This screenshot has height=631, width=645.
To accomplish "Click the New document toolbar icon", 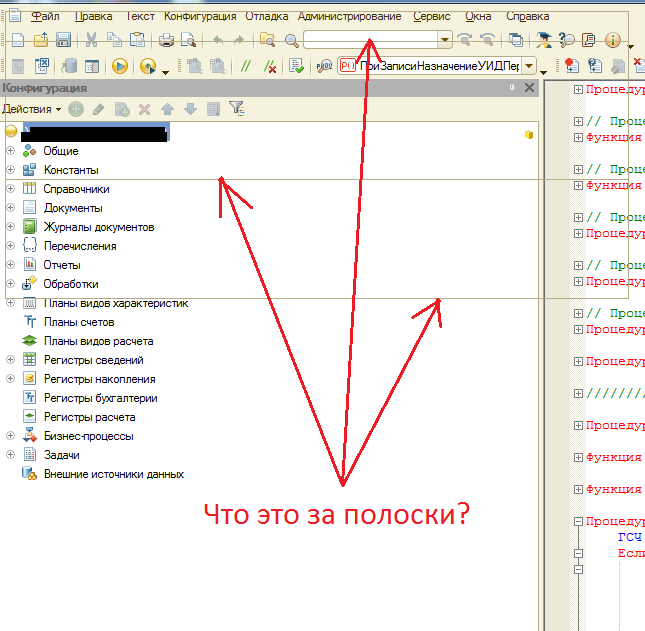I will click(x=18, y=40).
